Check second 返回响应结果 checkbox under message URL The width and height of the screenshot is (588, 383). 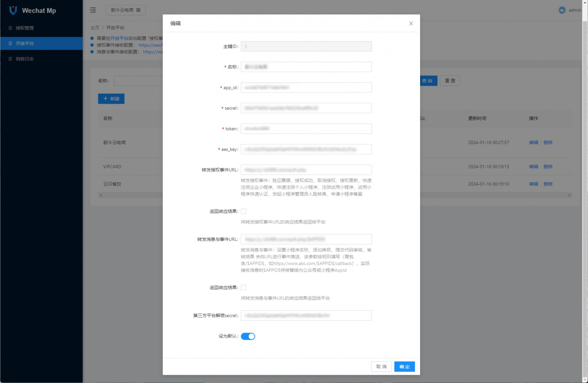244,288
